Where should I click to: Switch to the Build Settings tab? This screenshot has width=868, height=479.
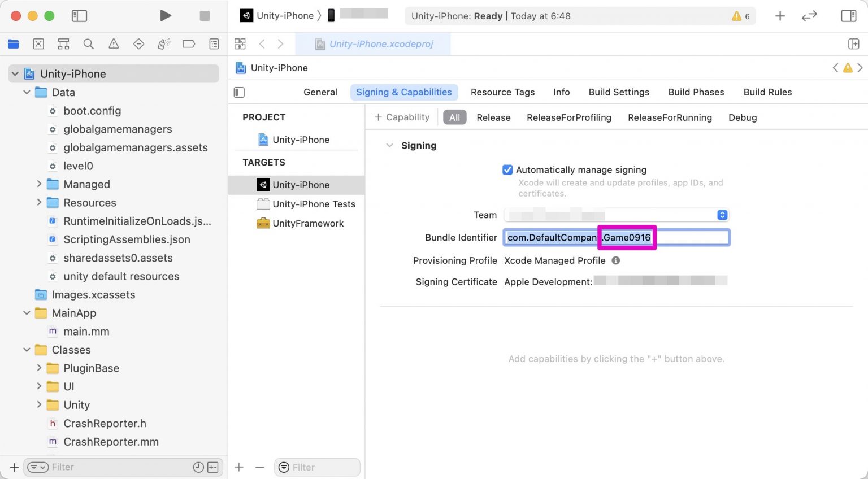618,92
